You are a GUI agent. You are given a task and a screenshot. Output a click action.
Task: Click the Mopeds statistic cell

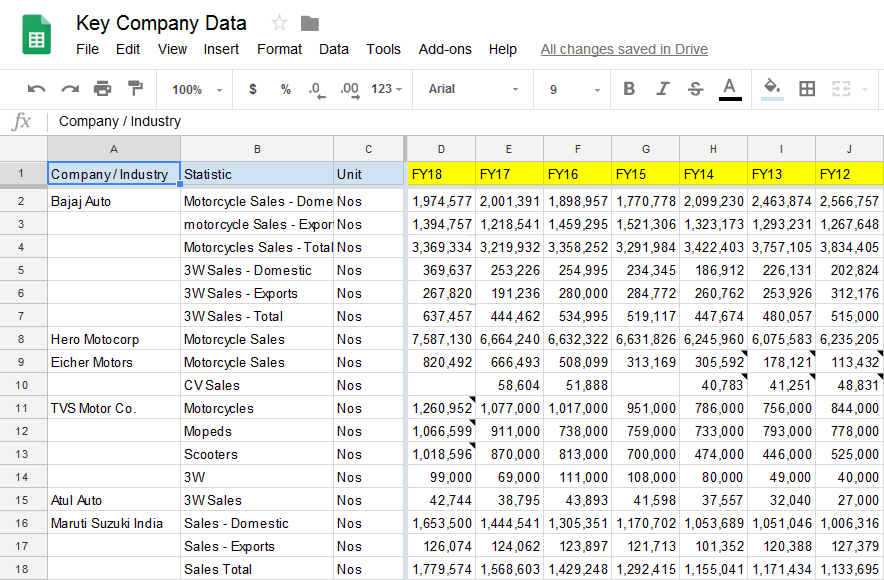pos(257,431)
